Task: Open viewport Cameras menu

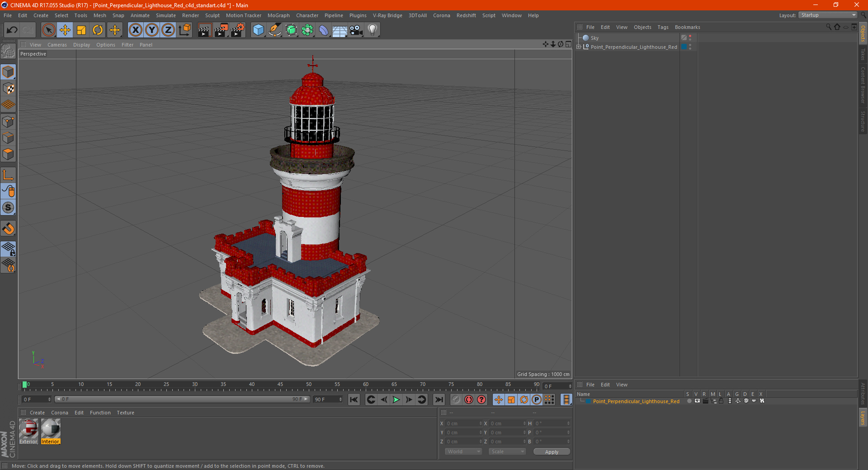Action: [57, 45]
